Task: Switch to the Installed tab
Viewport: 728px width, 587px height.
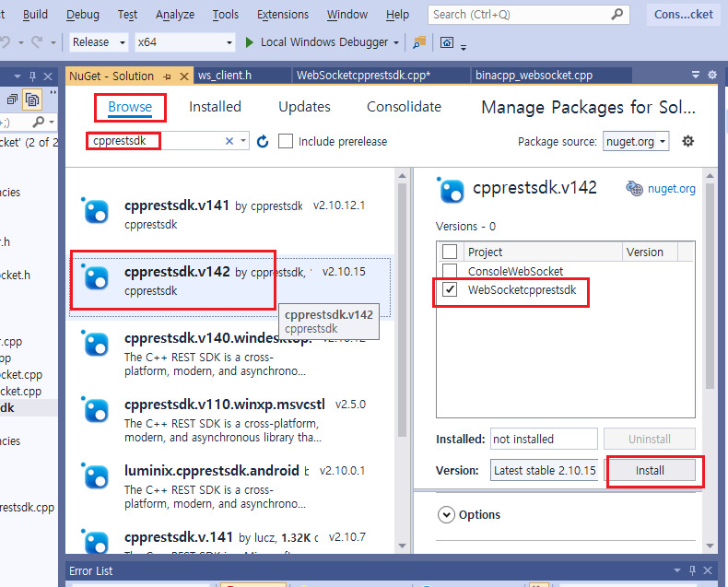Action: pos(215,107)
